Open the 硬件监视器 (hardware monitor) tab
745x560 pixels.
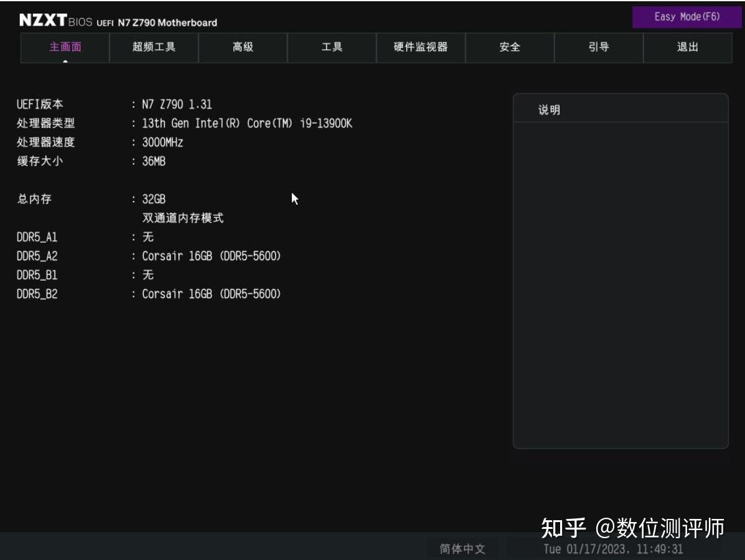tap(420, 47)
